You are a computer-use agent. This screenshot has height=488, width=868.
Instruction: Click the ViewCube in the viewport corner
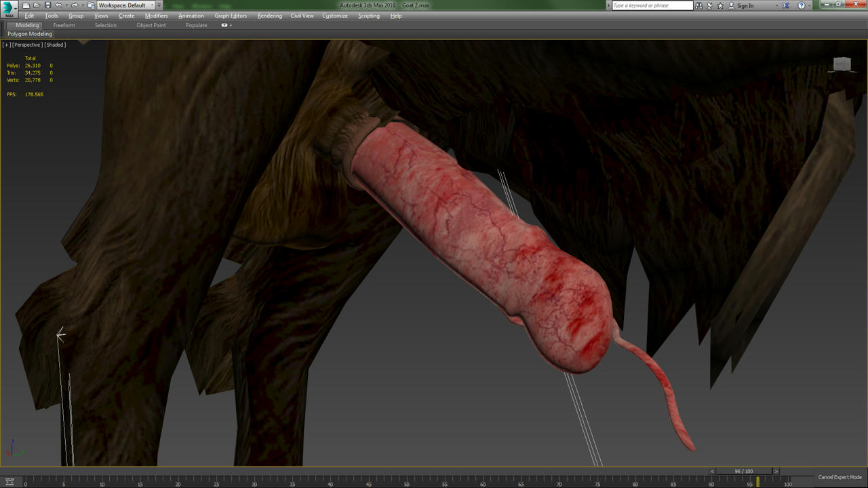(842, 64)
